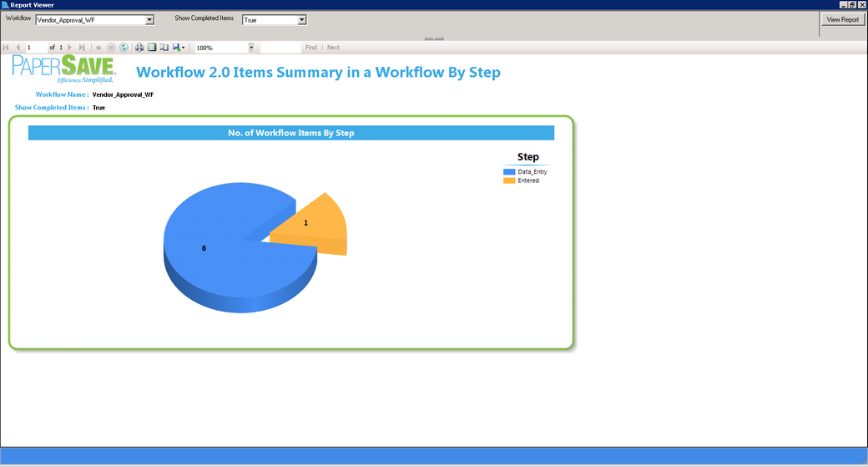Go to first page of report
Image resolution: width=868 pixels, height=467 pixels.
pos(6,48)
